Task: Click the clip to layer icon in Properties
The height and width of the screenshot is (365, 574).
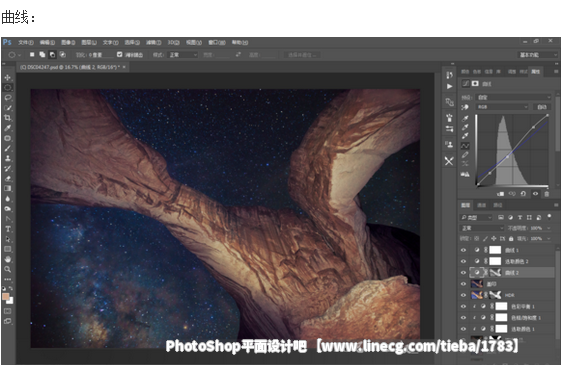Action: click(x=500, y=194)
